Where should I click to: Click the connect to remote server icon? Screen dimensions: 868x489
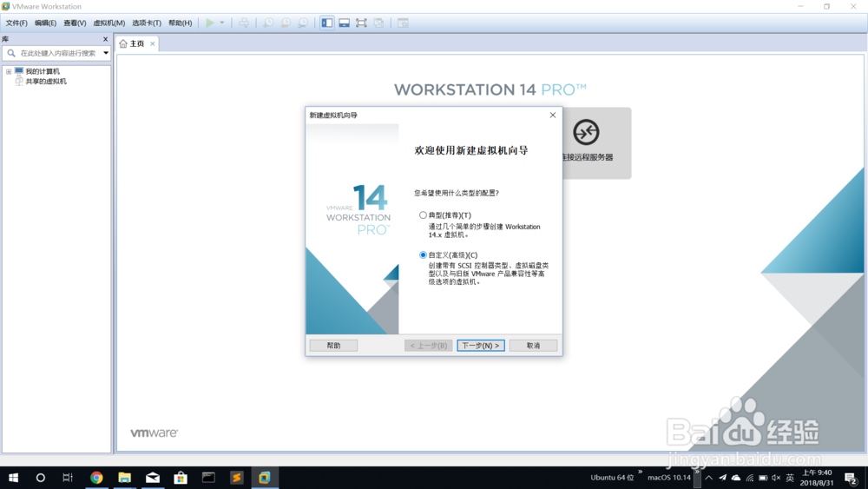coord(586,132)
